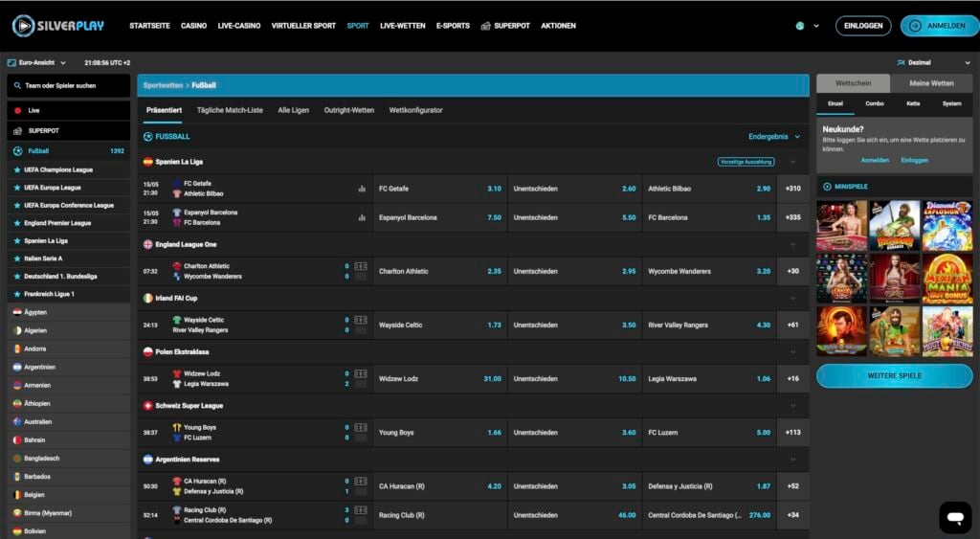The width and height of the screenshot is (980, 539).
Task: Click the Anmelden button in header
Action: pyautogui.click(x=940, y=26)
